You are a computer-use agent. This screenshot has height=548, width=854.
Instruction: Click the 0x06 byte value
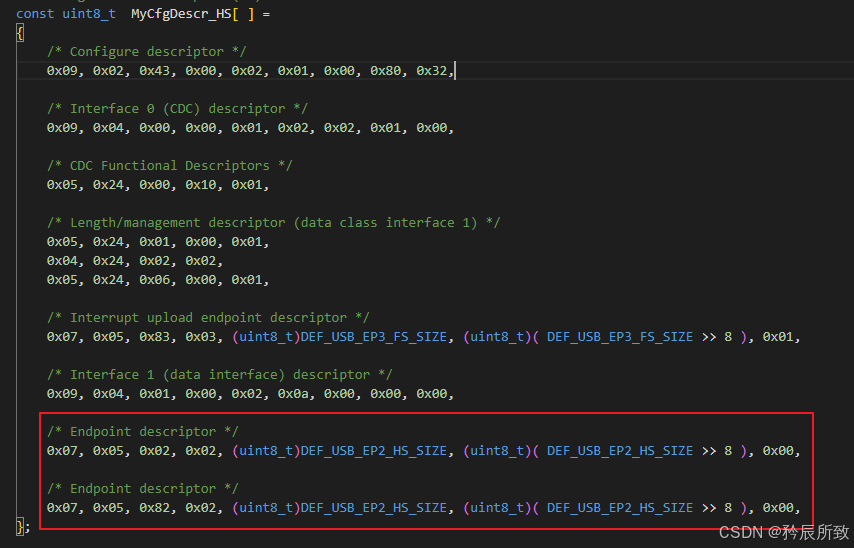coord(155,280)
